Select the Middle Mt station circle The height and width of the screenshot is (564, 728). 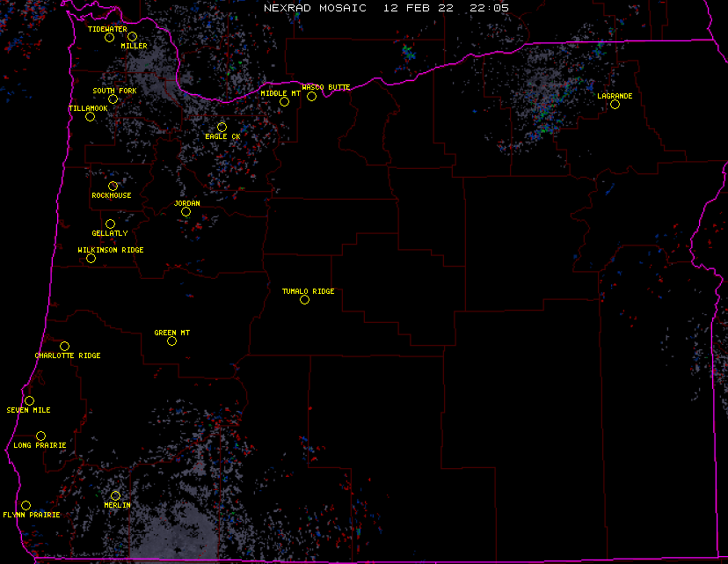click(284, 101)
